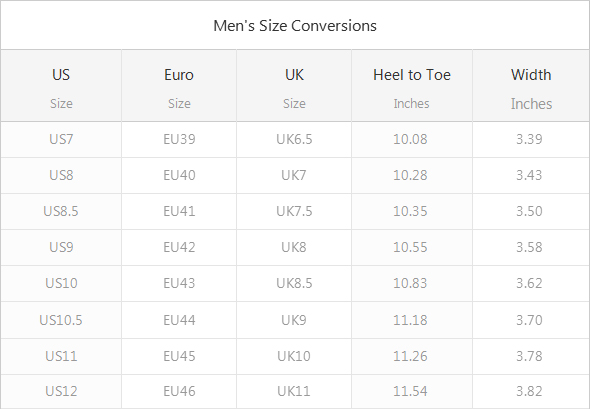Image resolution: width=590 pixels, height=409 pixels.
Task: Click the US7 cell
Action: pyautogui.click(x=61, y=140)
